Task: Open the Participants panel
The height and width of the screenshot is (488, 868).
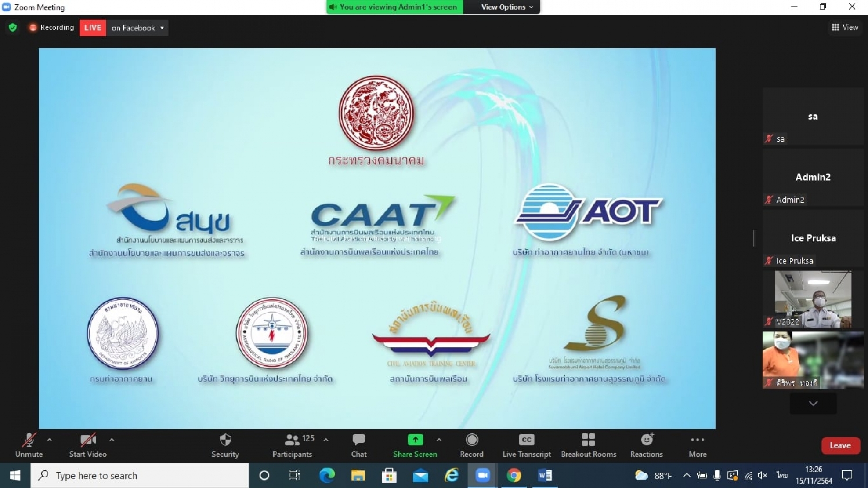Action: 292,445
